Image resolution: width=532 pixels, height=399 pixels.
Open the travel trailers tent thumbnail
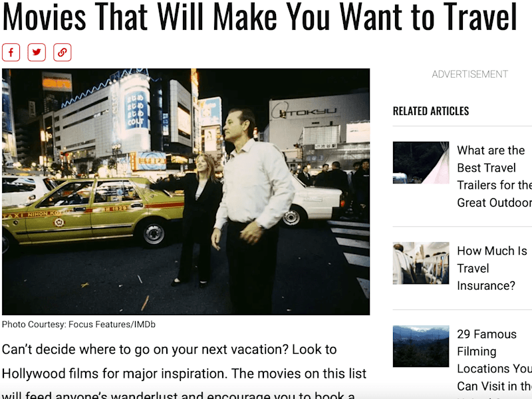coord(421,162)
